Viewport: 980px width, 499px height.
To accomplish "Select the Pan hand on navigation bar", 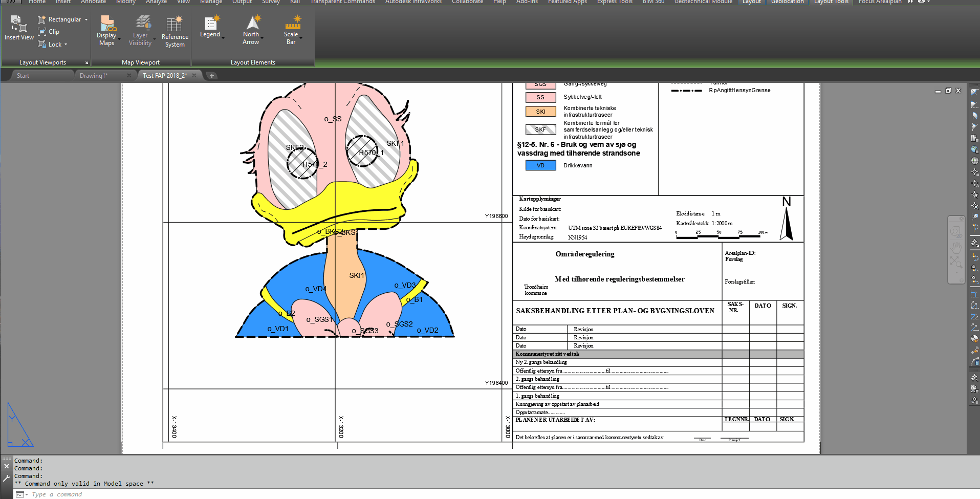I will click(x=956, y=248).
